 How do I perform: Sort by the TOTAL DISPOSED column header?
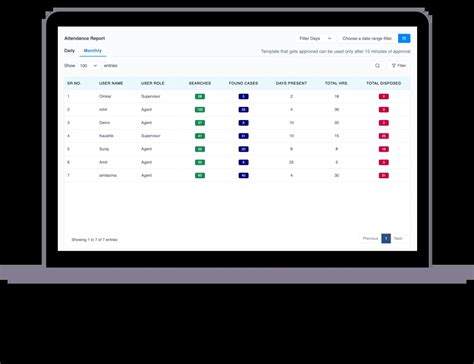coord(384,83)
